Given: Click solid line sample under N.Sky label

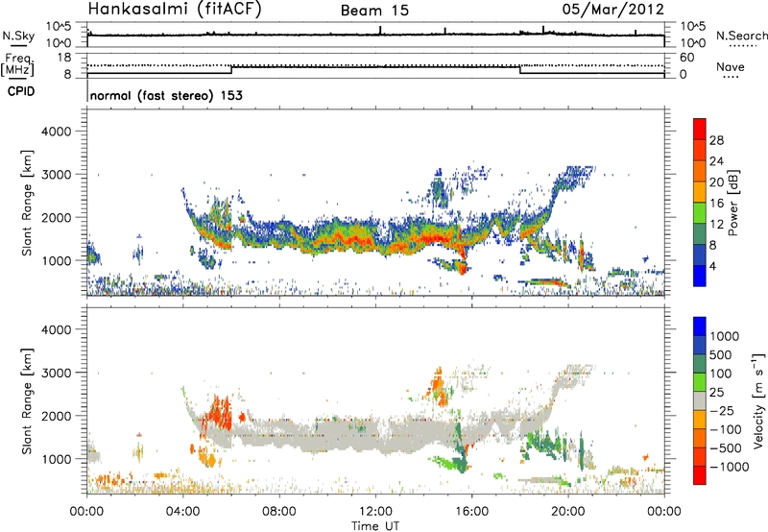Looking at the screenshot, I should [x=18, y=45].
